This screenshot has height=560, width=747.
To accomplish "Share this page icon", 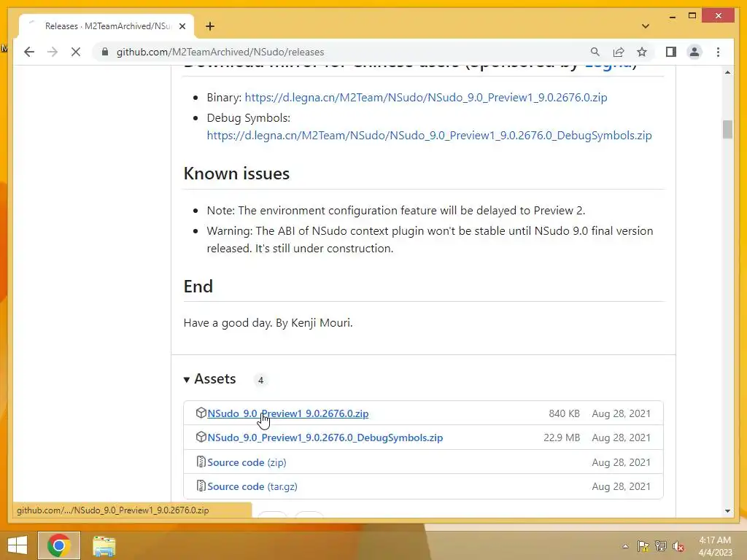I will [619, 52].
